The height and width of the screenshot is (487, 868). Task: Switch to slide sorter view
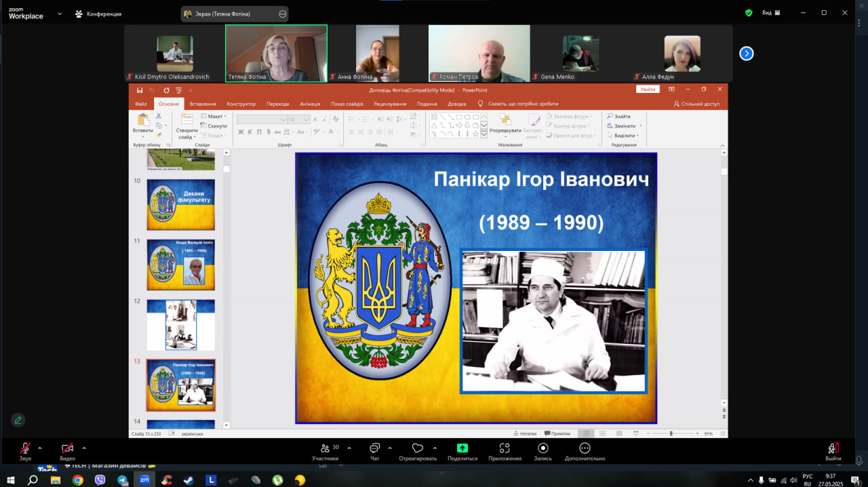(x=601, y=433)
